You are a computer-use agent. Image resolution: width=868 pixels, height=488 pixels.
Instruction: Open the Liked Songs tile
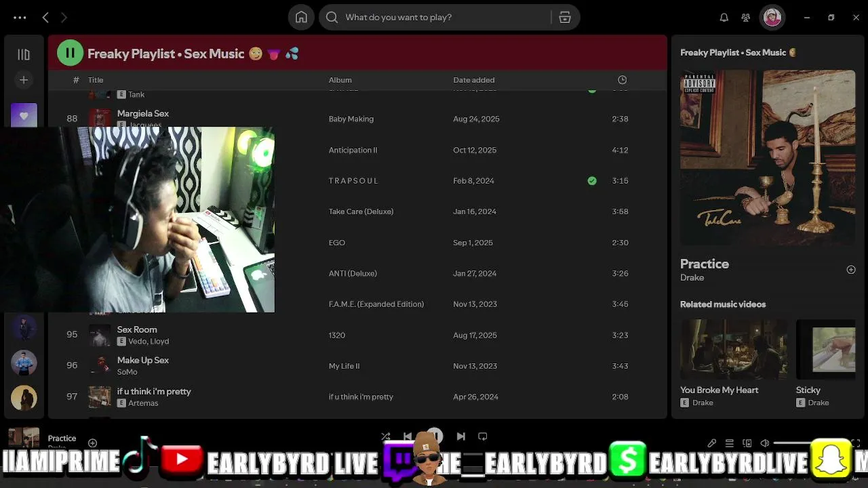(x=24, y=115)
